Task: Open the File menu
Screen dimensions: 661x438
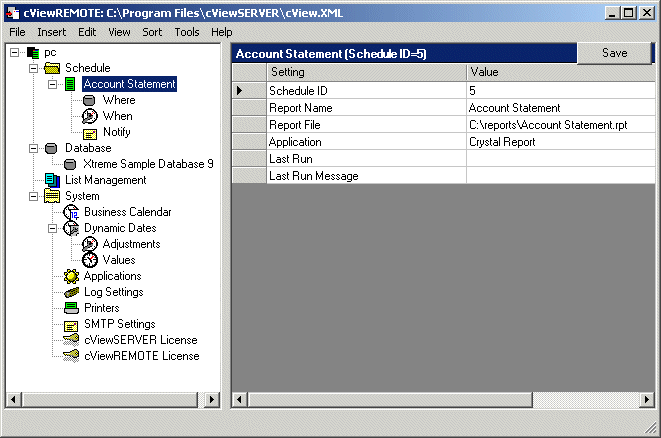Action: [x=17, y=32]
